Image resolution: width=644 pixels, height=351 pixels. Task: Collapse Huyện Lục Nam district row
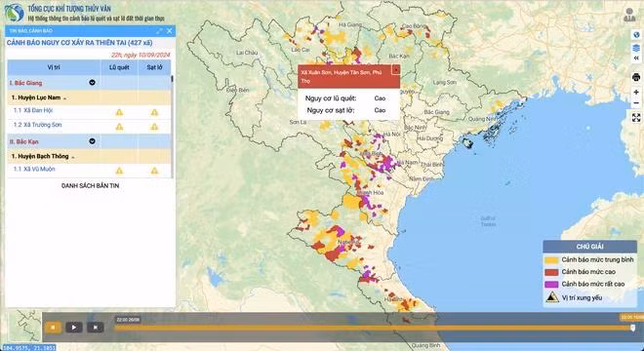[x=65, y=98]
